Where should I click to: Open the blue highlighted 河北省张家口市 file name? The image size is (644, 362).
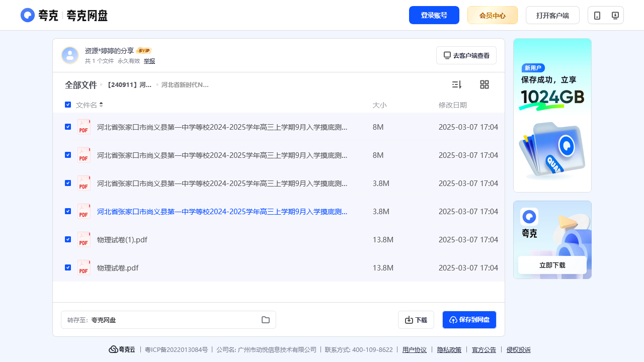coord(222,212)
